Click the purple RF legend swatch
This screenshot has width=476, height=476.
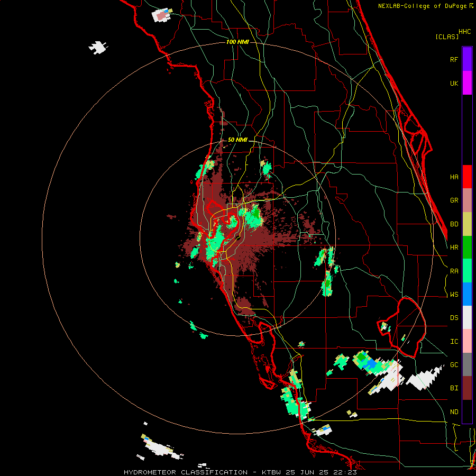467,59
